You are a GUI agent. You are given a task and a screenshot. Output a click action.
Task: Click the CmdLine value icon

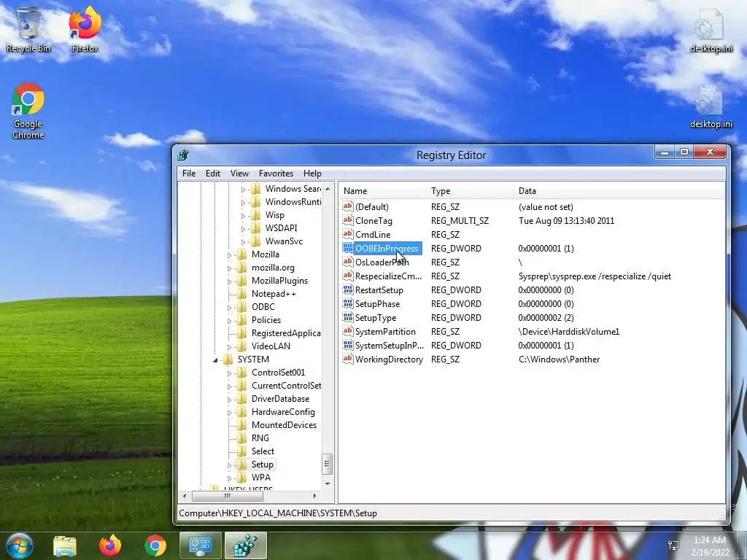tap(348, 234)
